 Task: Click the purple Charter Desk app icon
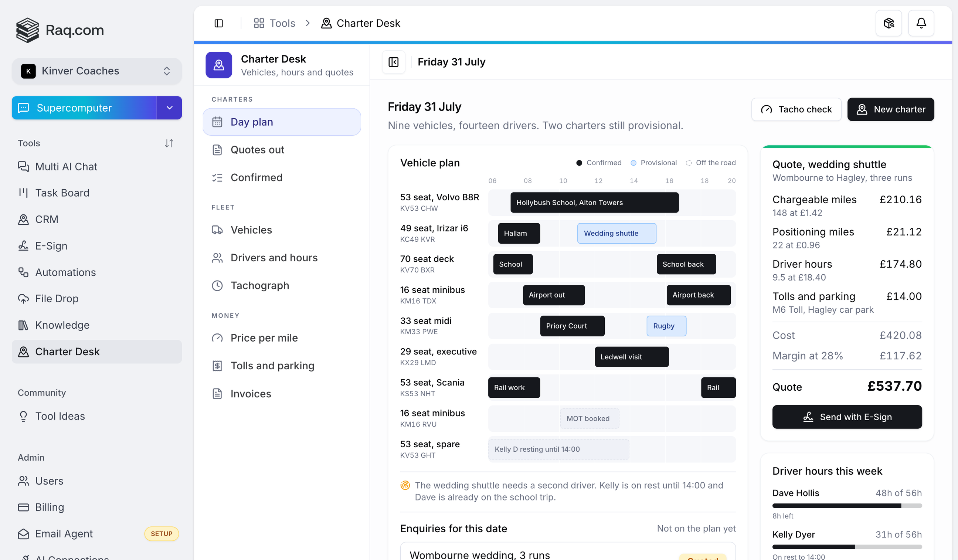[218, 65]
